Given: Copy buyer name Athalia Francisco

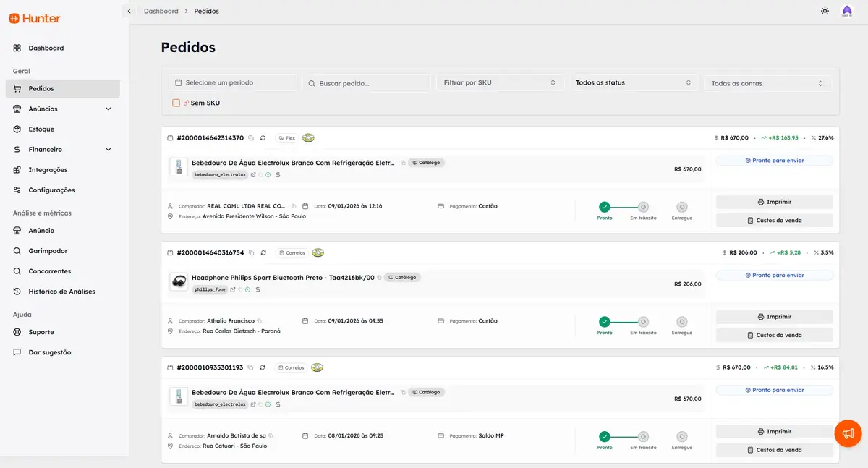Looking at the screenshot, I should pyautogui.click(x=259, y=321).
